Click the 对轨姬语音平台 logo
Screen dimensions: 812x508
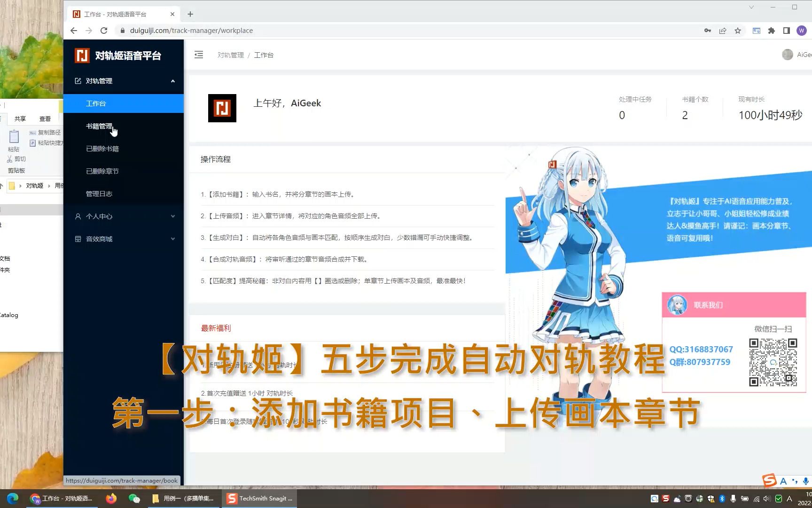pos(119,56)
